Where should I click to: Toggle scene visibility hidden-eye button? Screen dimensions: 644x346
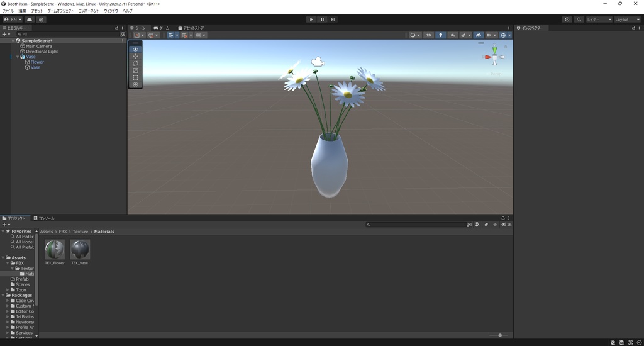click(x=478, y=35)
